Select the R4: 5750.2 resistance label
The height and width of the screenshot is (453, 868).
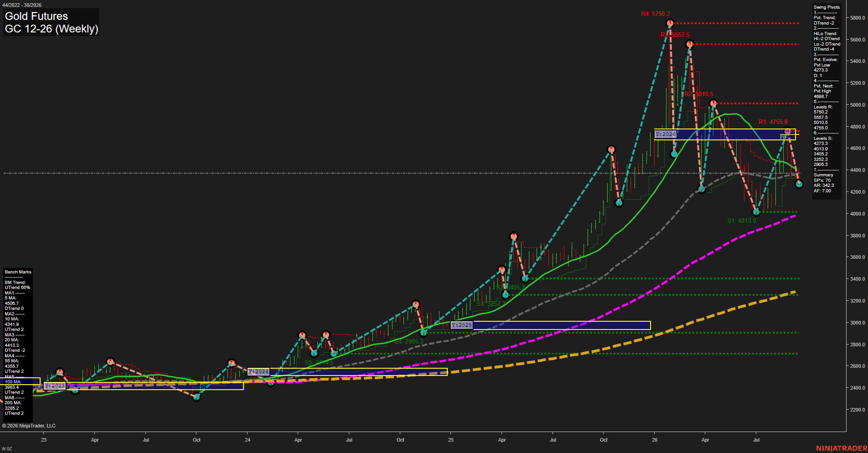pyautogui.click(x=656, y=14)
